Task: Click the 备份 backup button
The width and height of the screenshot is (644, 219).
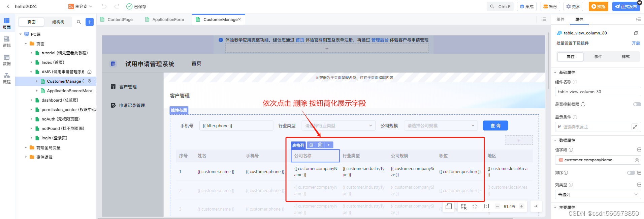Action: click(x=550, y=6)
